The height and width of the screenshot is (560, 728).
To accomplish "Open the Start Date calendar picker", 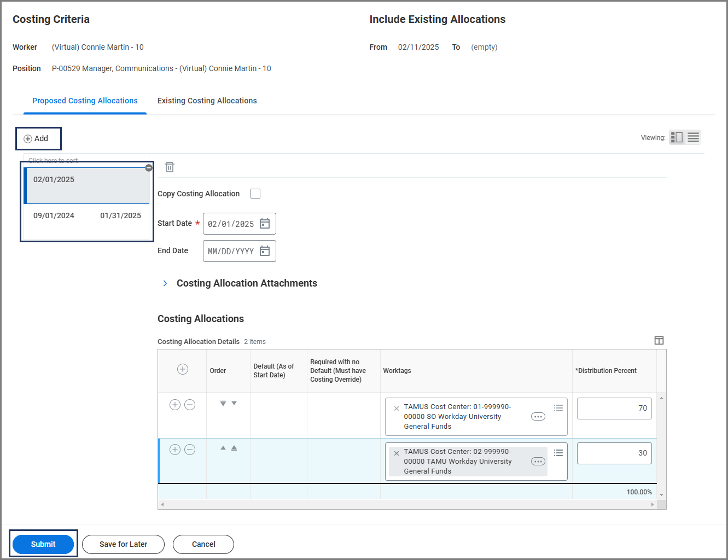I will (265, 224).
